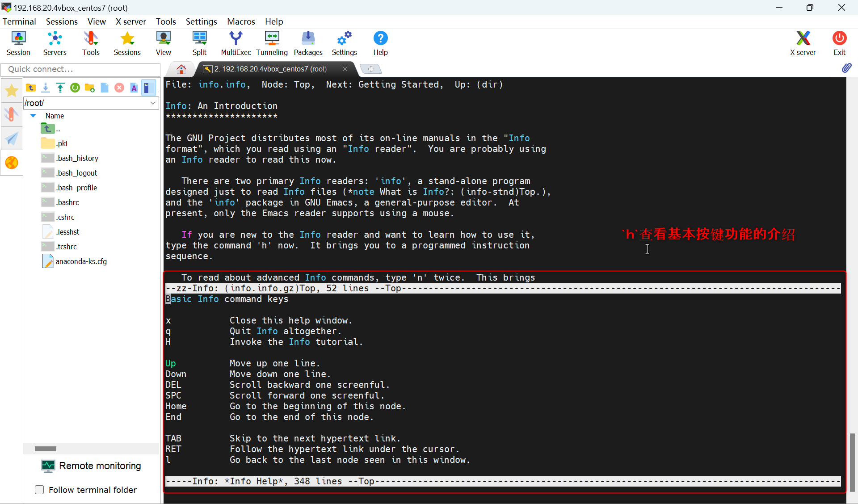Enable the Follow terminal folder checkbox
Screen dimensions: 858x504
[x=39, y=490]
